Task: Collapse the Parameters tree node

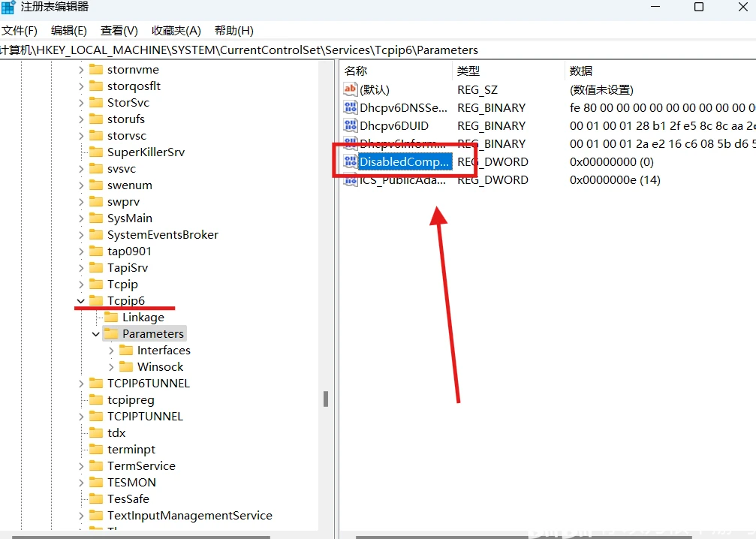Action: pyautogui.click(x=95, y=333)
